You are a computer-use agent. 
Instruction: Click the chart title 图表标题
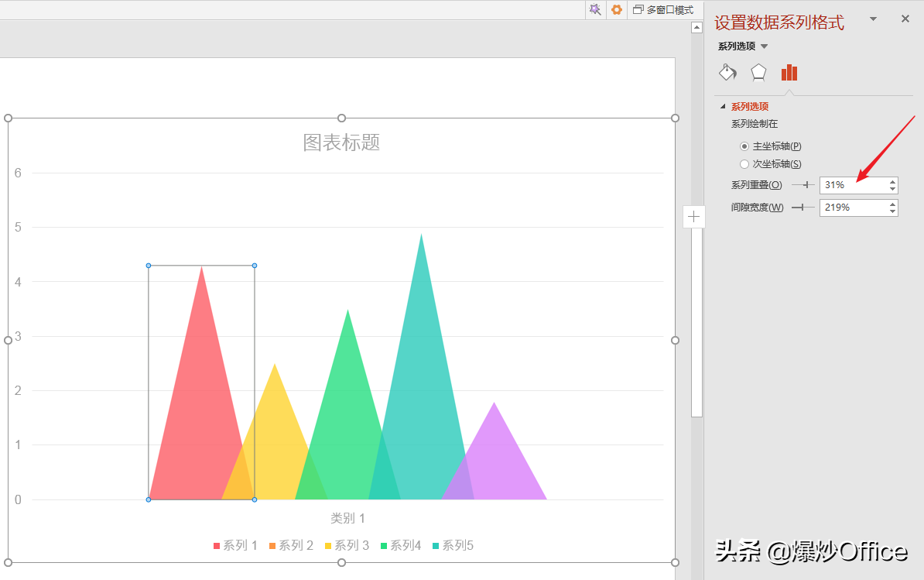pos(342,142)
